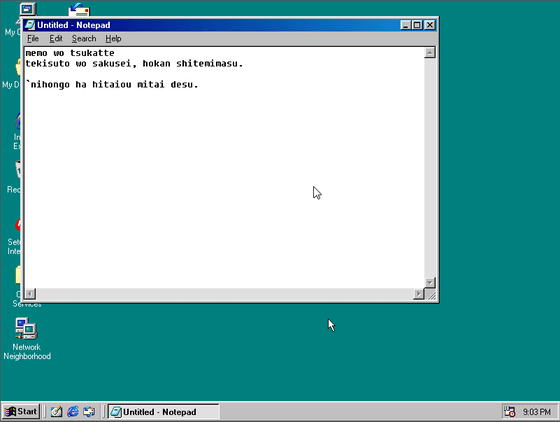The width and height of the screenshot is (560, 422).
Task: Select the Network Neighborhood desktop icon
Action: click(x=27, y=338)
